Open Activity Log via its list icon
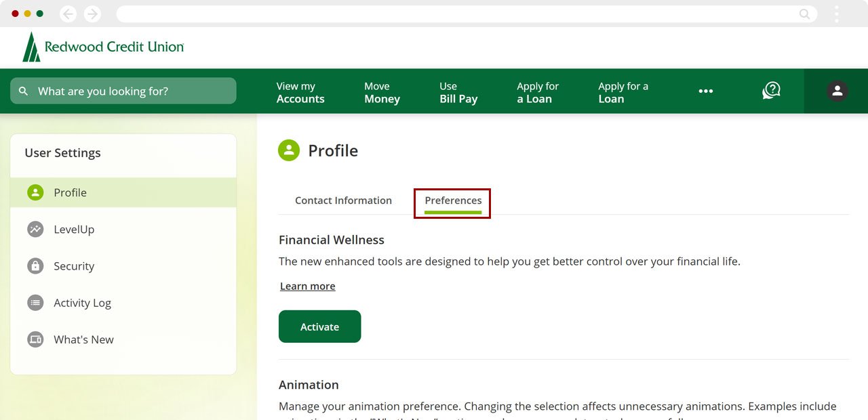Screen dimensions: 868x420 tap(35, 303)
